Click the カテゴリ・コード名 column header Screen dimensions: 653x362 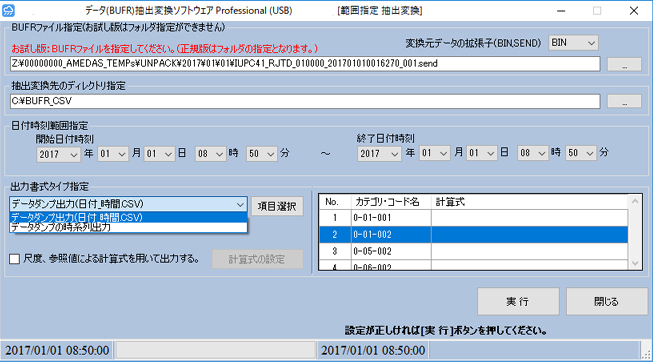pyautogui.click(x=391, y=202)
